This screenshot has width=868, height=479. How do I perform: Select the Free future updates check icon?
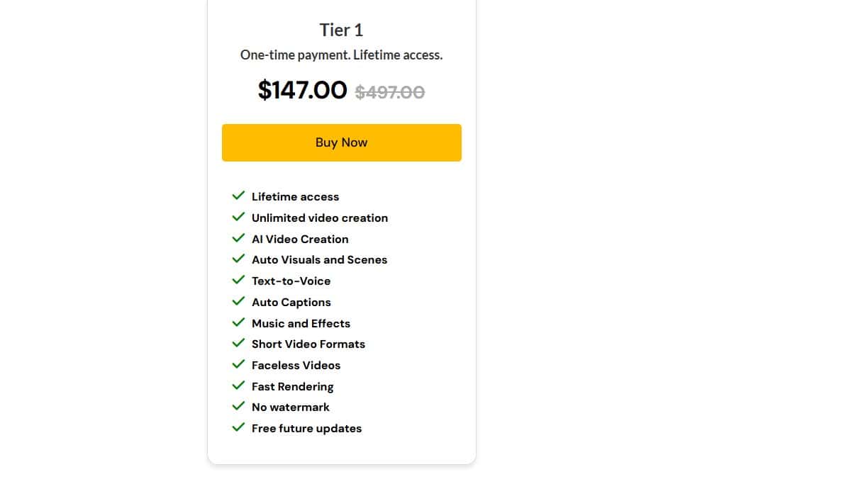(239, 427)
